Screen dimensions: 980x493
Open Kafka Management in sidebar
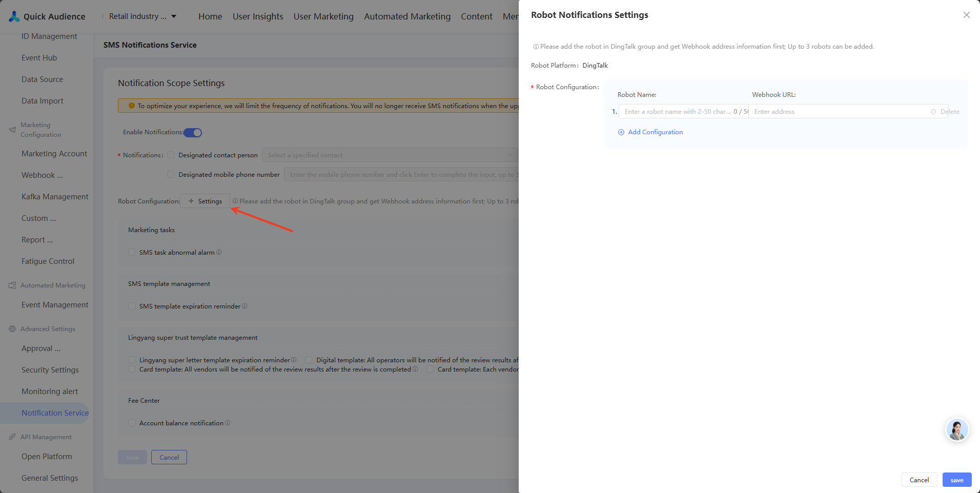click(x=55, y=197)
